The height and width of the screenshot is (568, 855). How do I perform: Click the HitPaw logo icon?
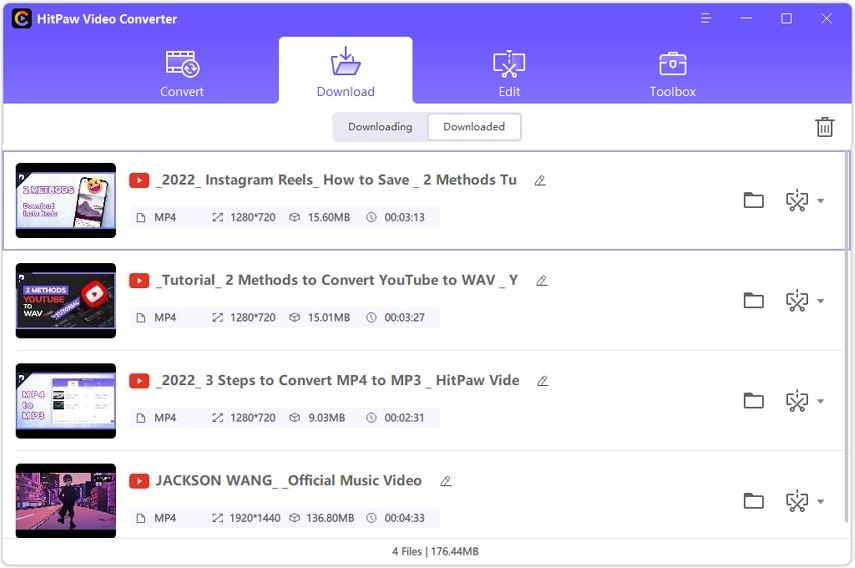click(x=21, y=19)
